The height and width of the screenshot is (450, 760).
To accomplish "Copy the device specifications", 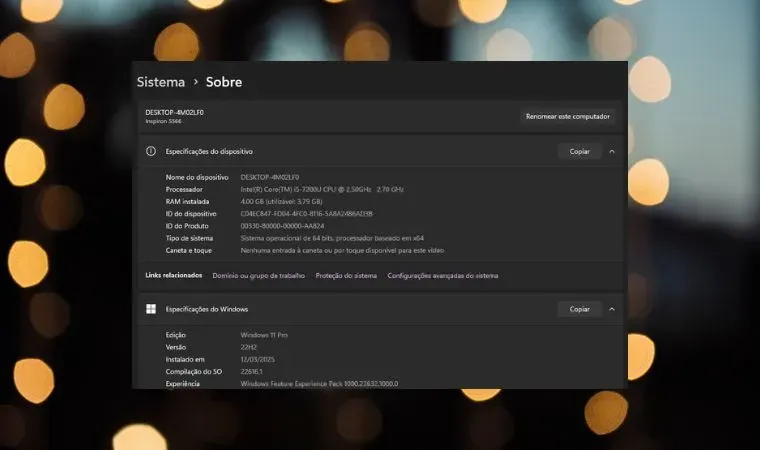I will (x=579, y=152).
